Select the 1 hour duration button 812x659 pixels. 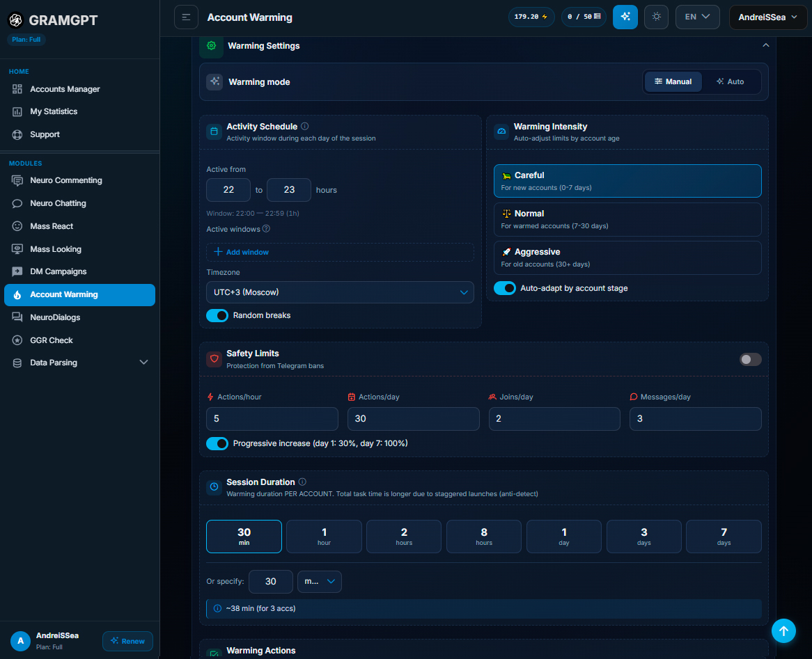tap(324, 537)
